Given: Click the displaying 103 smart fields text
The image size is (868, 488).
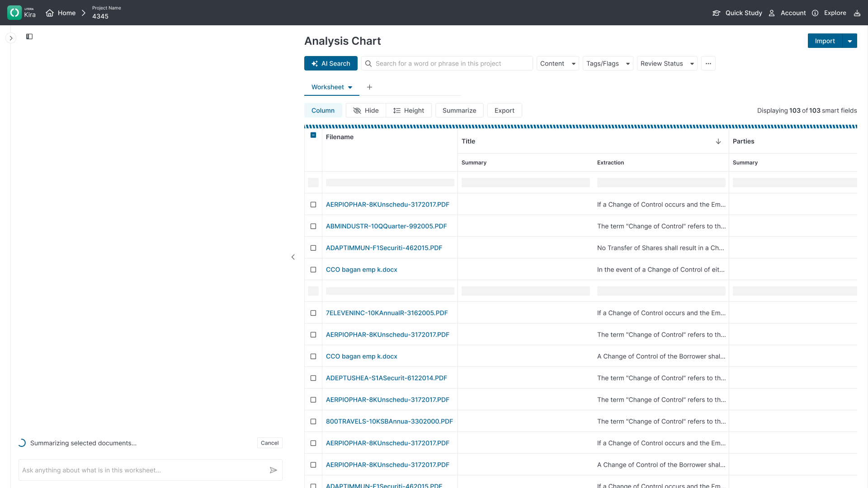Looking at the screenshot, I should (807, 110).
